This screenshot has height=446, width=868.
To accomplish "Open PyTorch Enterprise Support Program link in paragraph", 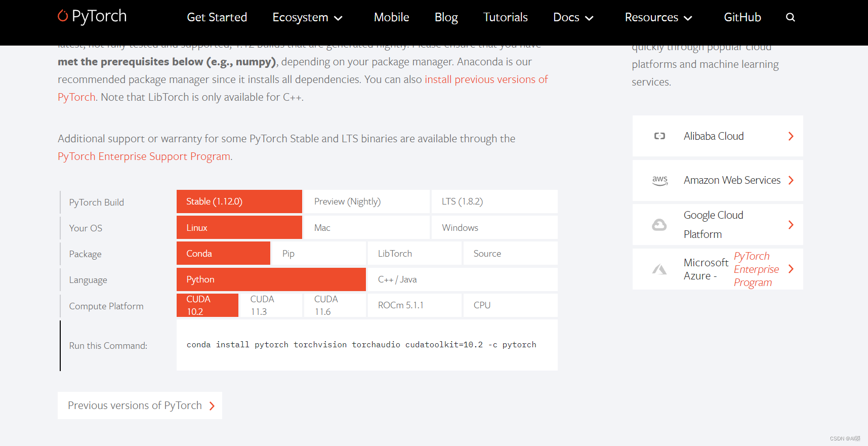I will point(144,156).
